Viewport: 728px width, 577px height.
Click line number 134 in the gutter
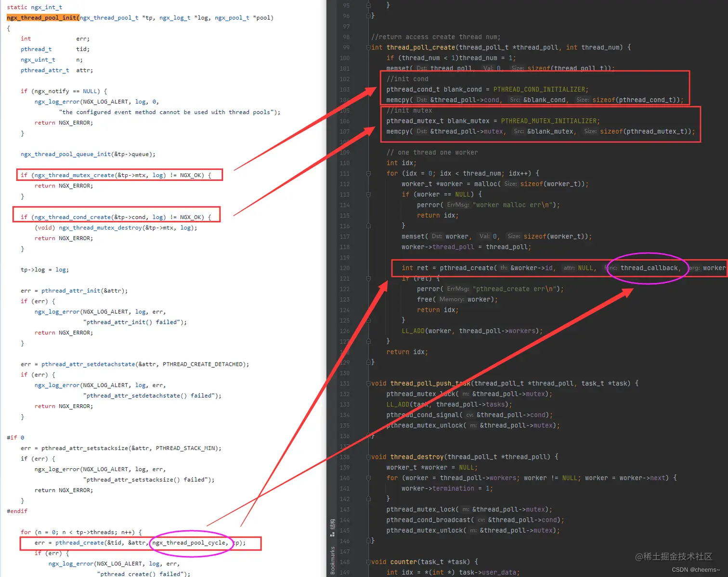pyautogui.click(x=345, y=415)
